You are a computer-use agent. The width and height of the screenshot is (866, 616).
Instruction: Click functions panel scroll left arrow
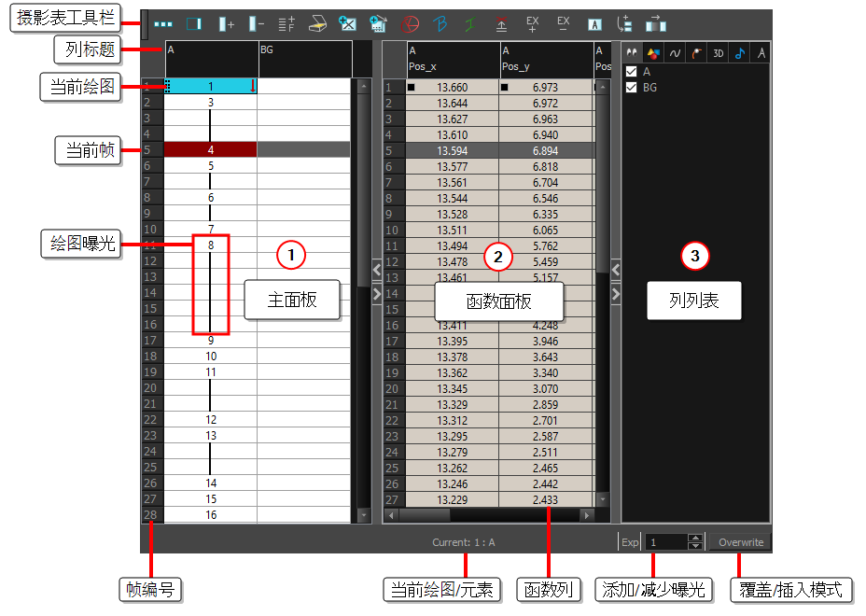(x=391, y=515)
